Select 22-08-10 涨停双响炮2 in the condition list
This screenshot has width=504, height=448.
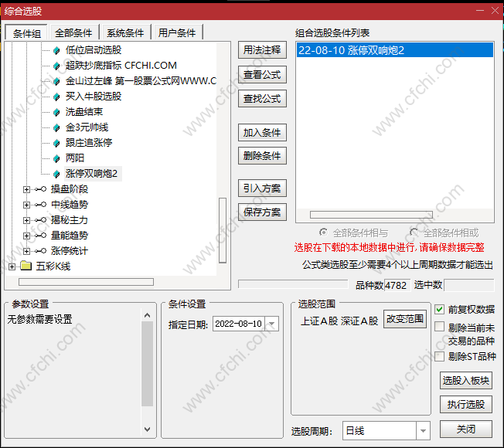(x=395, y=50)
